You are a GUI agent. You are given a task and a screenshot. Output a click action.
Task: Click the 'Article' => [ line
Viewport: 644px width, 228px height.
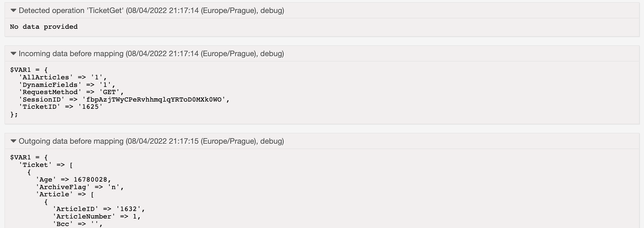click(x=65, y=194)
